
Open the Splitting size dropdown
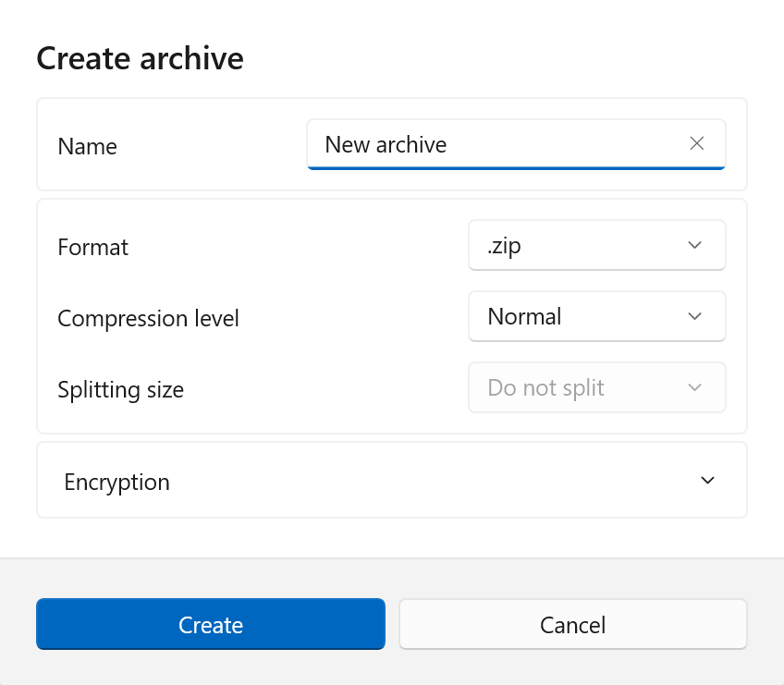click(x=596, y=387)
